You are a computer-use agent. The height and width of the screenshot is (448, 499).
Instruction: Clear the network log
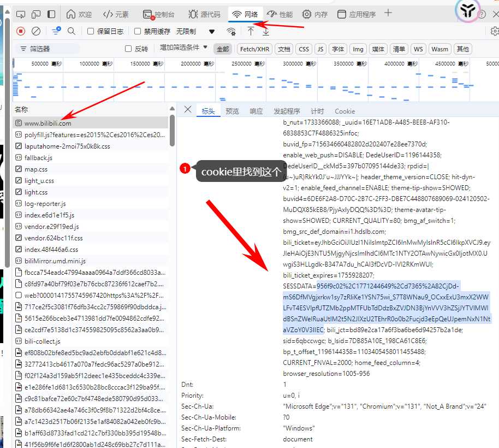(36, 31)
